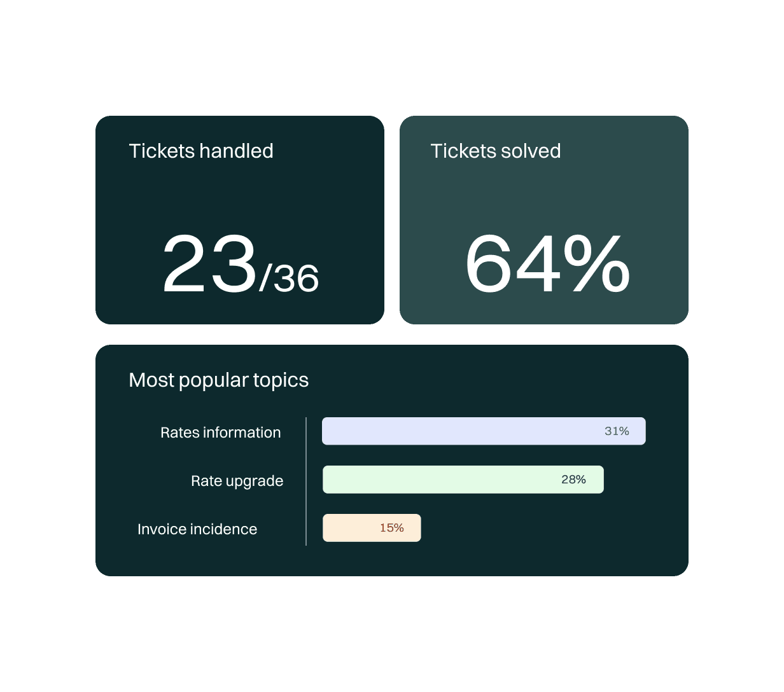Click the 64% solved value

[x=546, y=264]
